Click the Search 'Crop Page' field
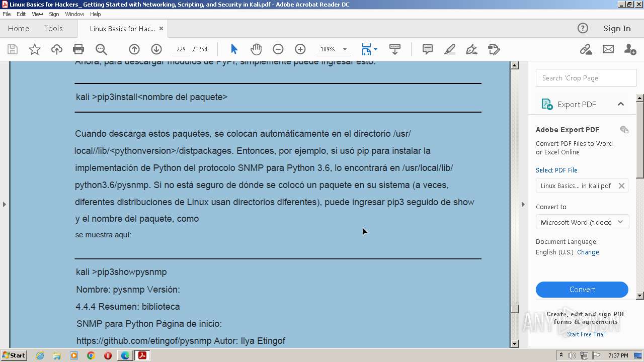644x362 pixels. point(586,78)
